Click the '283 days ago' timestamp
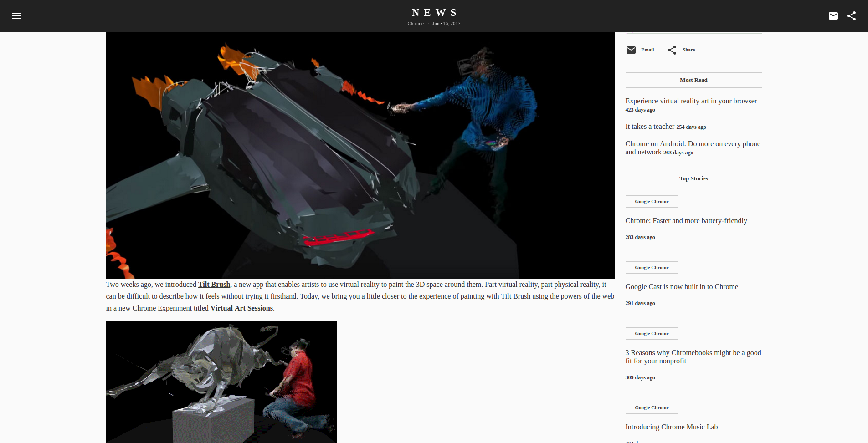Image resolution: width=868 pixels, height=443 pixels. [x=640, y=238]
